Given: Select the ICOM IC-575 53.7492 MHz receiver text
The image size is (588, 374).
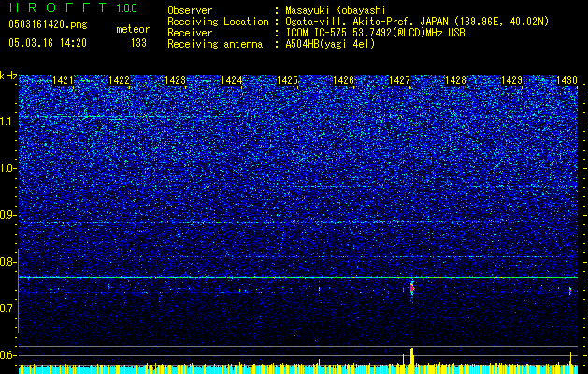Looking at the screenshot, I should click(375, 33).
